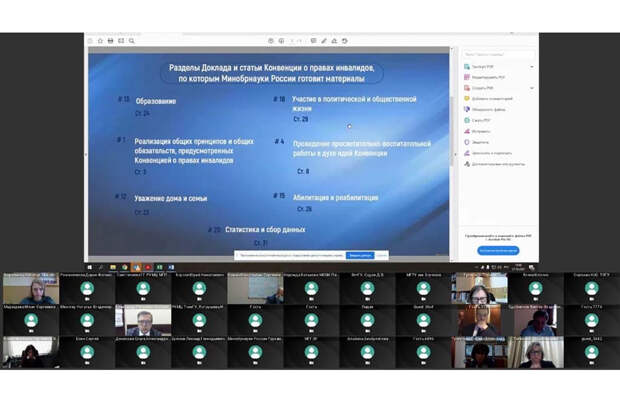
Task: Open Chrome from the taskbar
Action: point(125,268)
